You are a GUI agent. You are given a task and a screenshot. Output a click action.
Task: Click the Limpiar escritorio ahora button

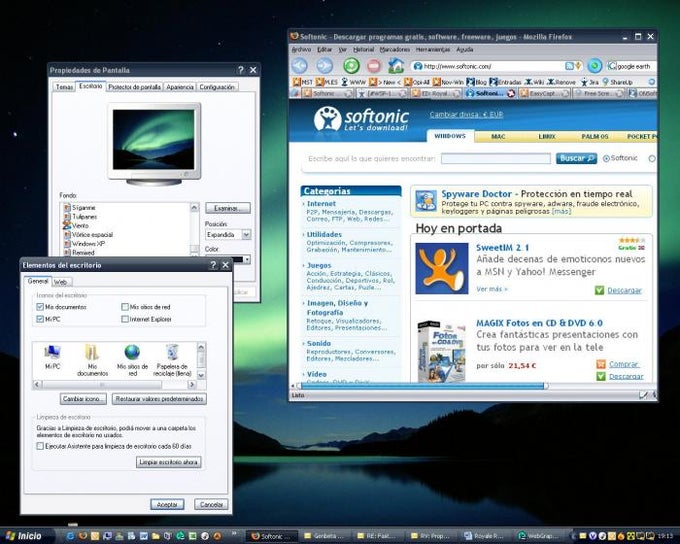(168, 462)
